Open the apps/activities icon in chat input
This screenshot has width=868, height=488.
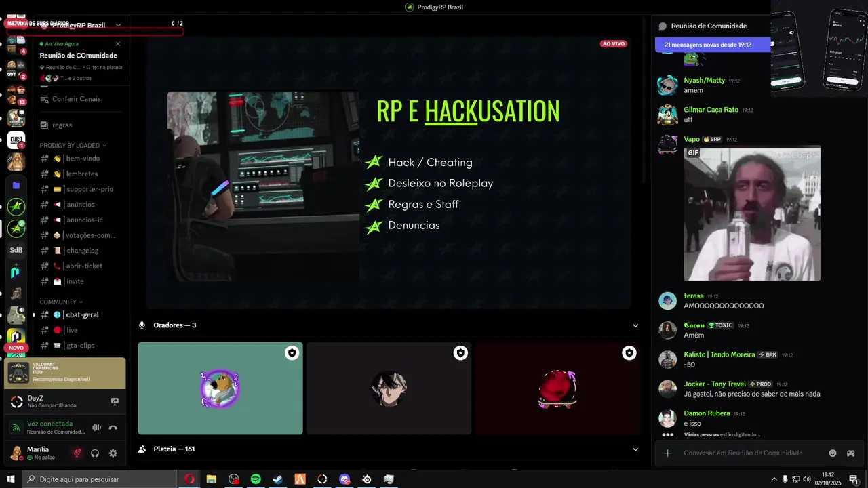850,453
